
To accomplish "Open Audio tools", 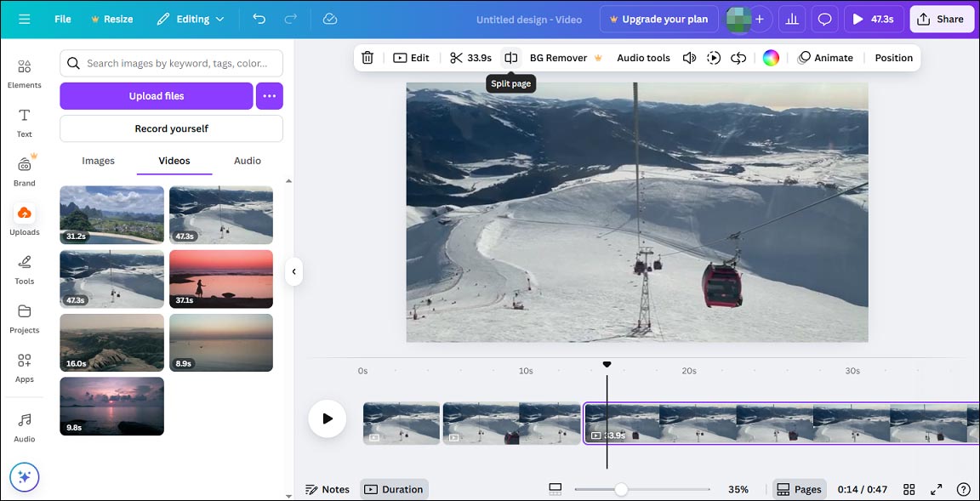I will tap(643, 58).
